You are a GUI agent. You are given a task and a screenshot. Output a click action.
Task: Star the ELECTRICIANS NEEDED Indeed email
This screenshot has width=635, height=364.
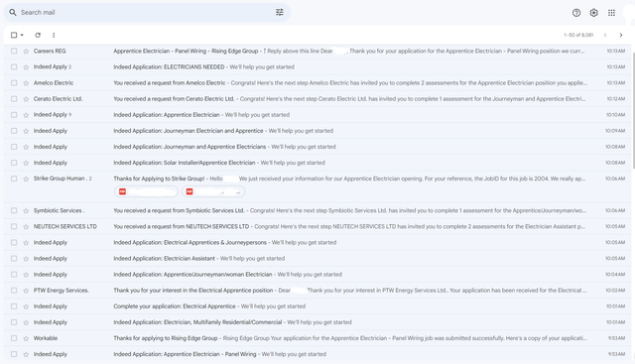[x=26, y=66]
